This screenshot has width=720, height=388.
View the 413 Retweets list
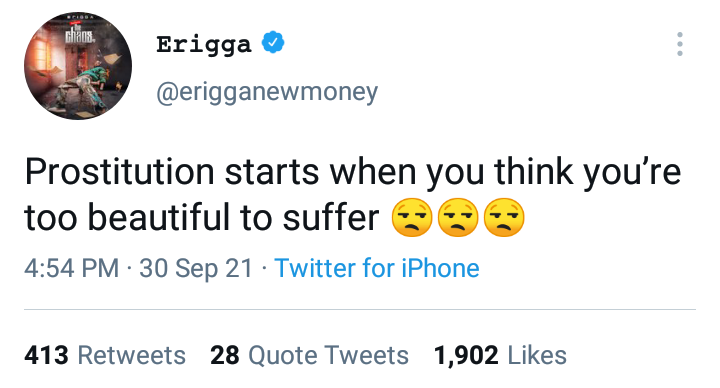tap(105, 355)
